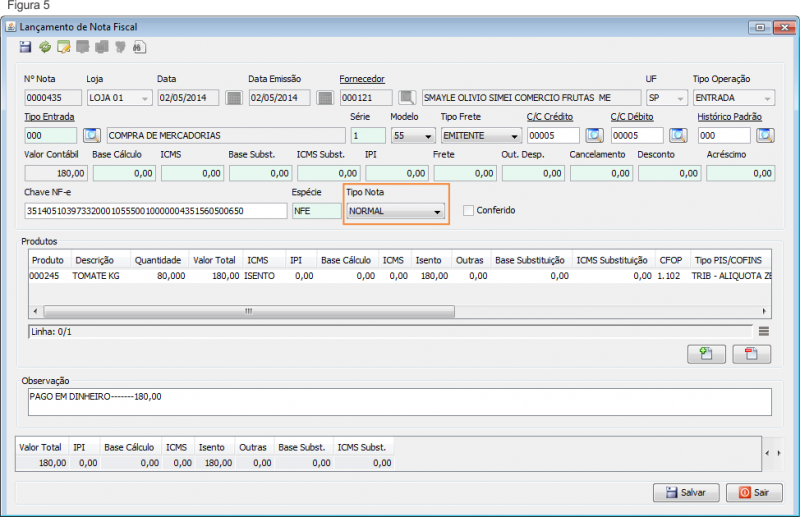Click the C/C Crédito link label
Viewport: 800px width, 517px height.
549,117
